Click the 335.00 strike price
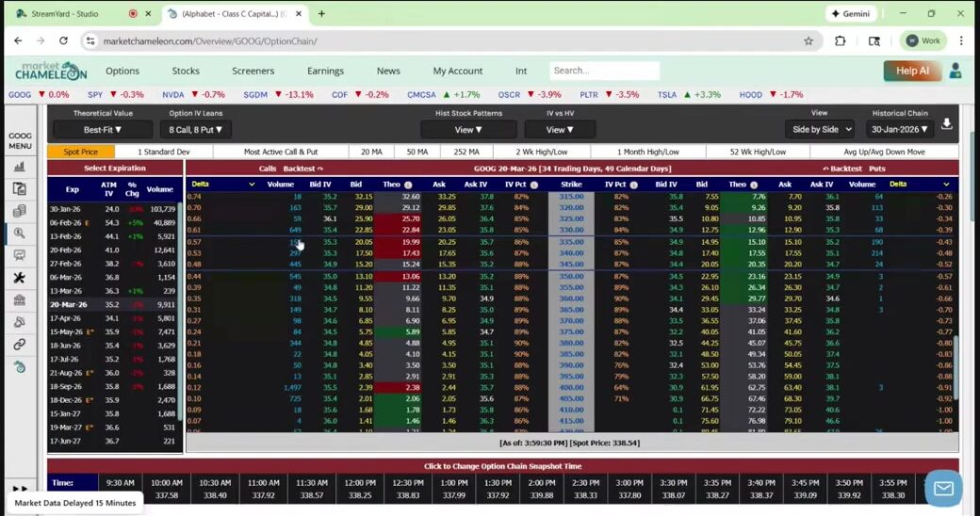 point(571,242)
